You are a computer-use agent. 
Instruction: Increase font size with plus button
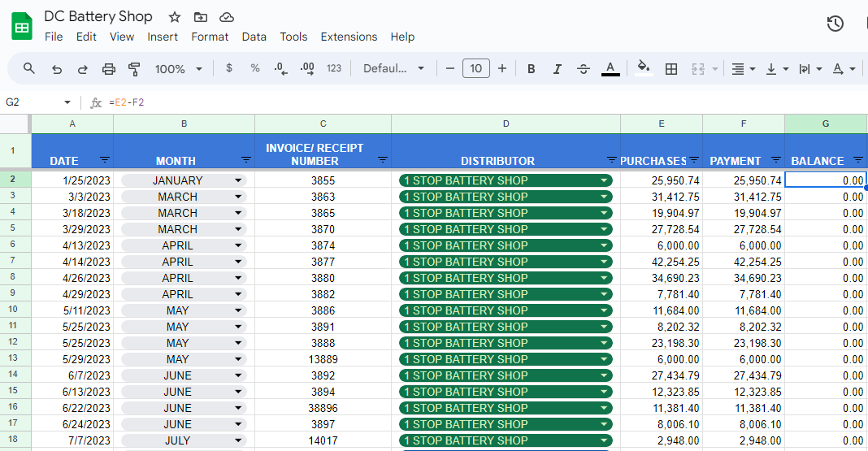(502, 68)
